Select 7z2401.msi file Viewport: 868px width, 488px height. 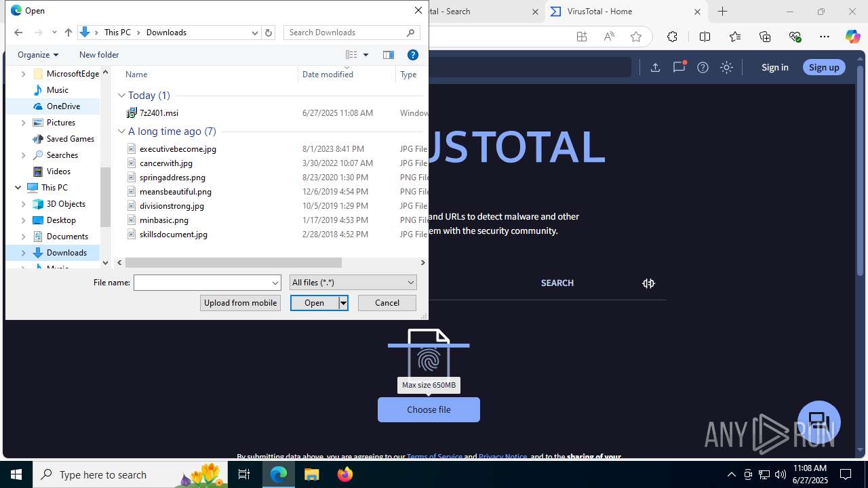(x=159, y=113)
